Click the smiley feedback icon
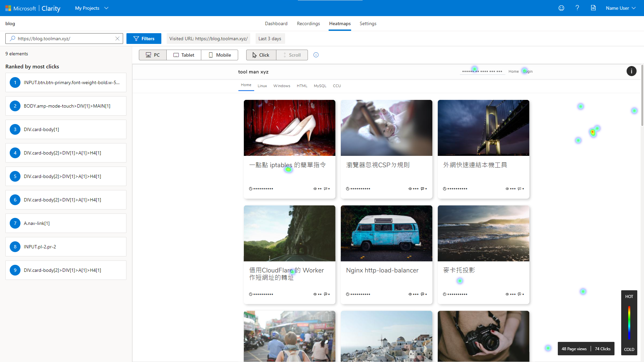This screenshot has height=362, width=644. pos(561,8)
